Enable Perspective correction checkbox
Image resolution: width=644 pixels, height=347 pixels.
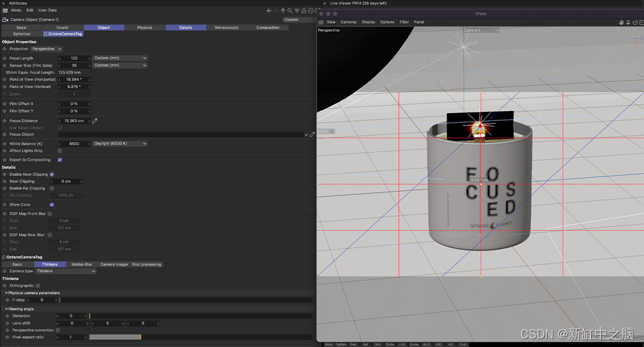(x=57, y=330)
